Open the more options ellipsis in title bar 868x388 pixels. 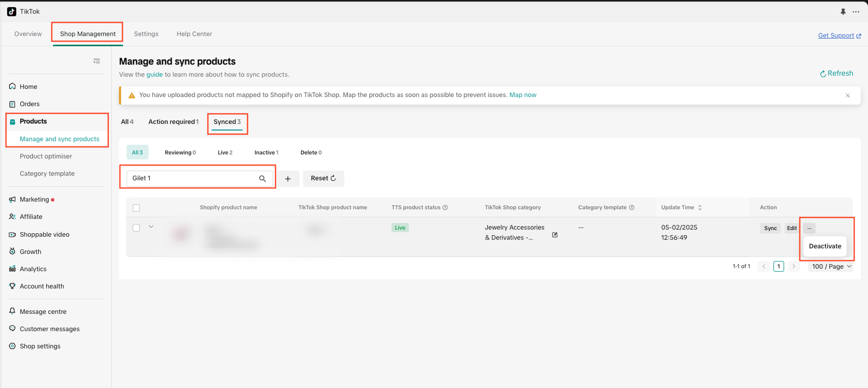856,12
